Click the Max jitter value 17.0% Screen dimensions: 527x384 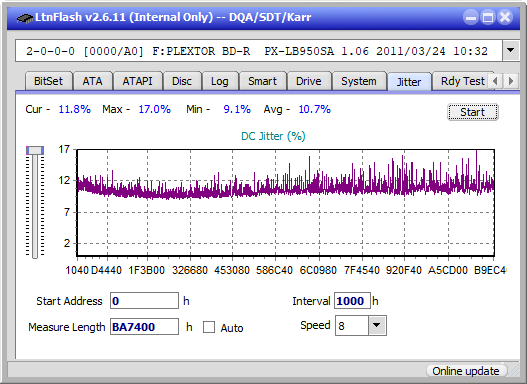[155, 109]
